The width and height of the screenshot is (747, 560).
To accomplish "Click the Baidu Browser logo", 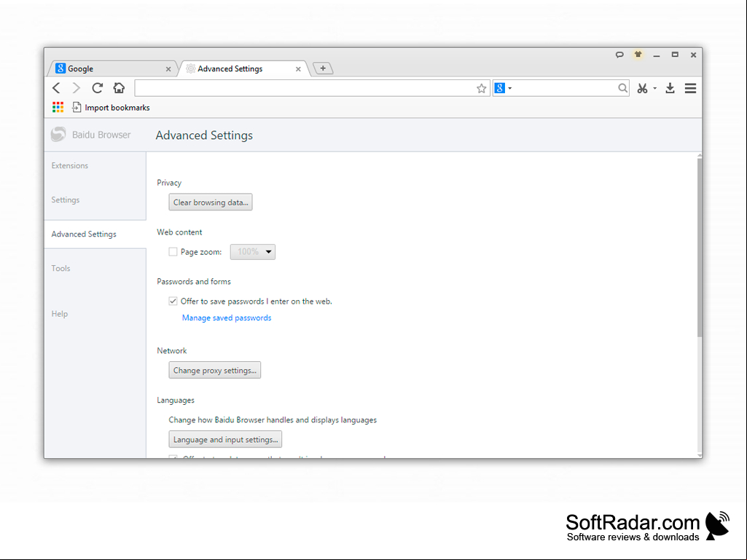I will 58,135.
